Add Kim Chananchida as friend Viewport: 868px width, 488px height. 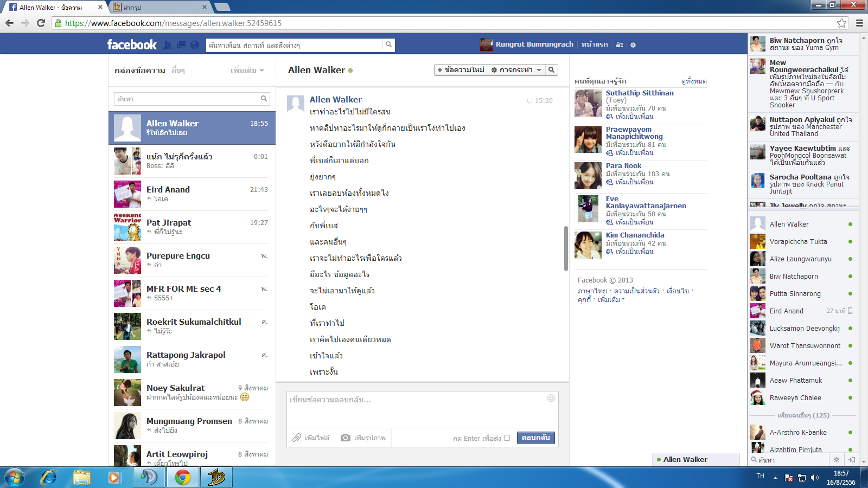click(630, 252)
